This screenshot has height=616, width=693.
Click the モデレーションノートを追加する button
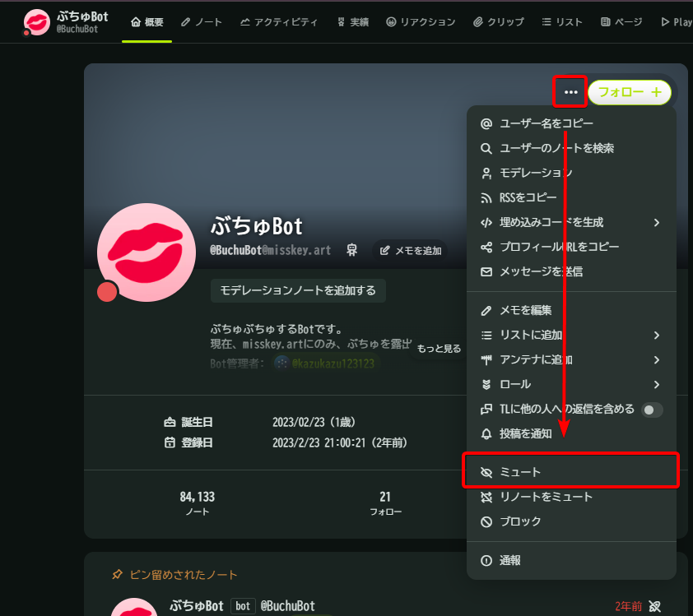[298, 290]
